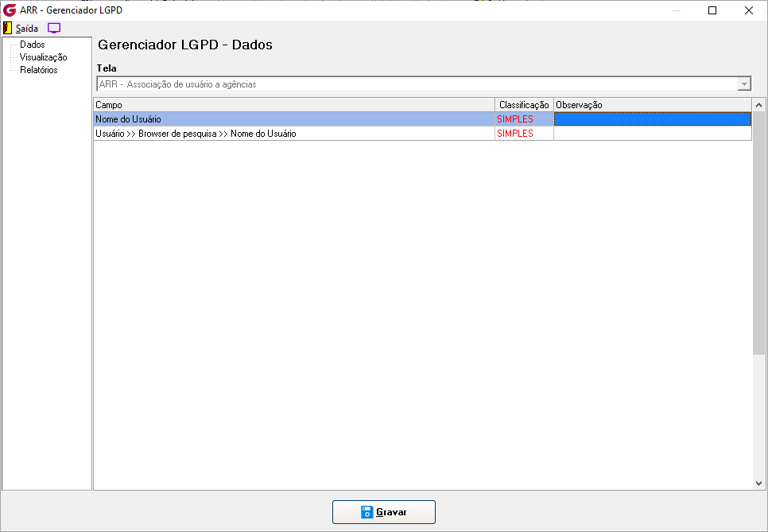This screenshot has height=532, width=768.
Task: Save with the Gravar button
Action: tap(384, 512)
